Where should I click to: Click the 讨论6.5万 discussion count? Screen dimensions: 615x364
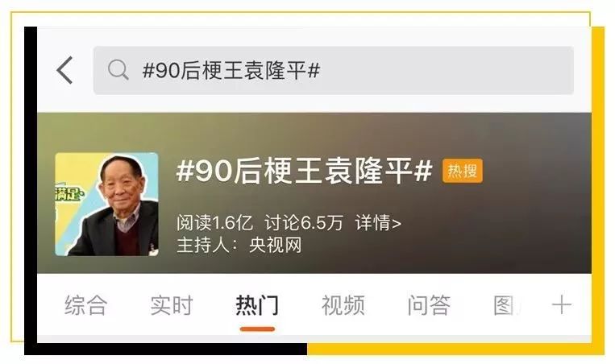[304, 222]
